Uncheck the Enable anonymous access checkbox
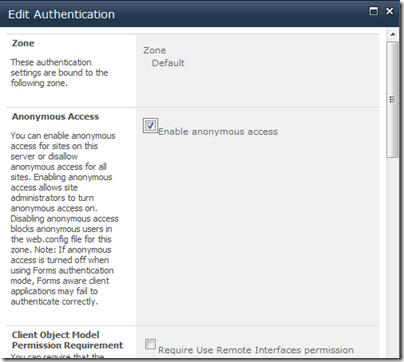 (150, 126)
